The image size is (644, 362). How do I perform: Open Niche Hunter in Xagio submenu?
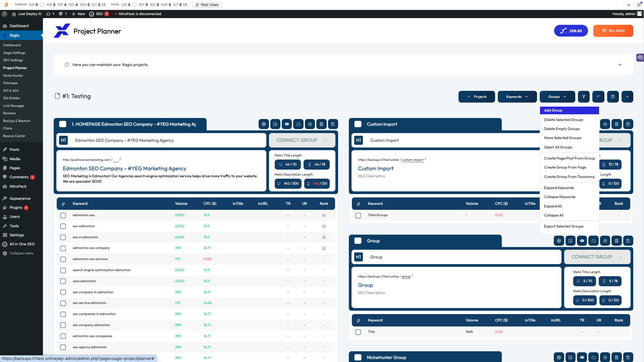[x=13, y=76]
